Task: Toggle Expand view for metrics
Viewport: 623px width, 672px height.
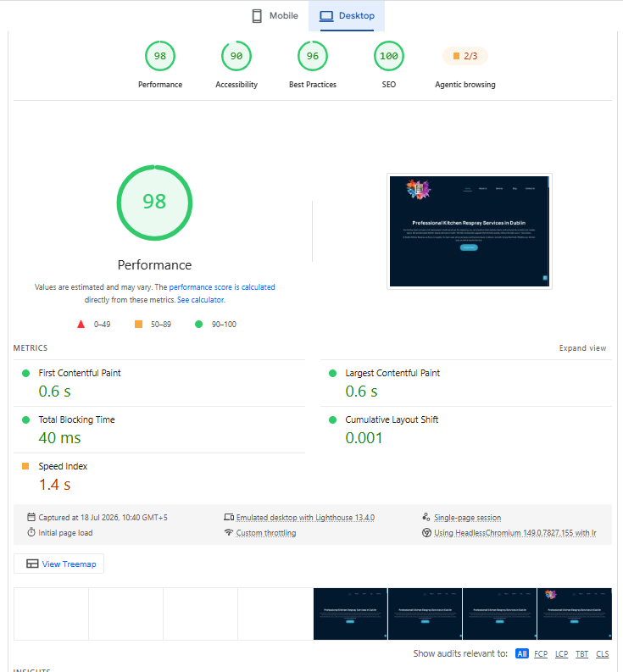Action: 582,348
